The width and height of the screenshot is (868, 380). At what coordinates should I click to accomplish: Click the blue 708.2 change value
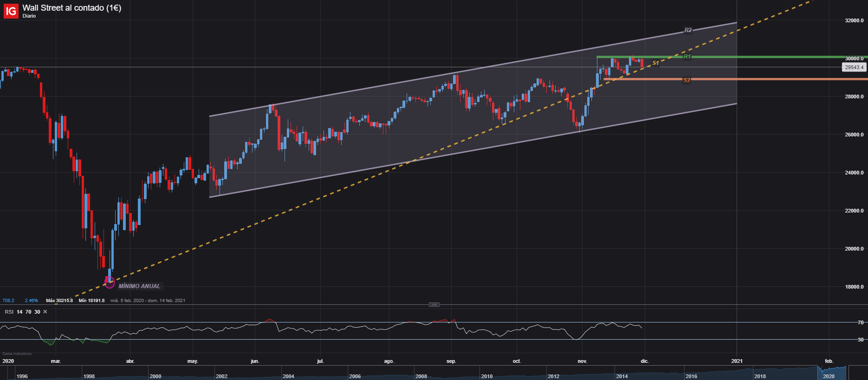point(8,301)
